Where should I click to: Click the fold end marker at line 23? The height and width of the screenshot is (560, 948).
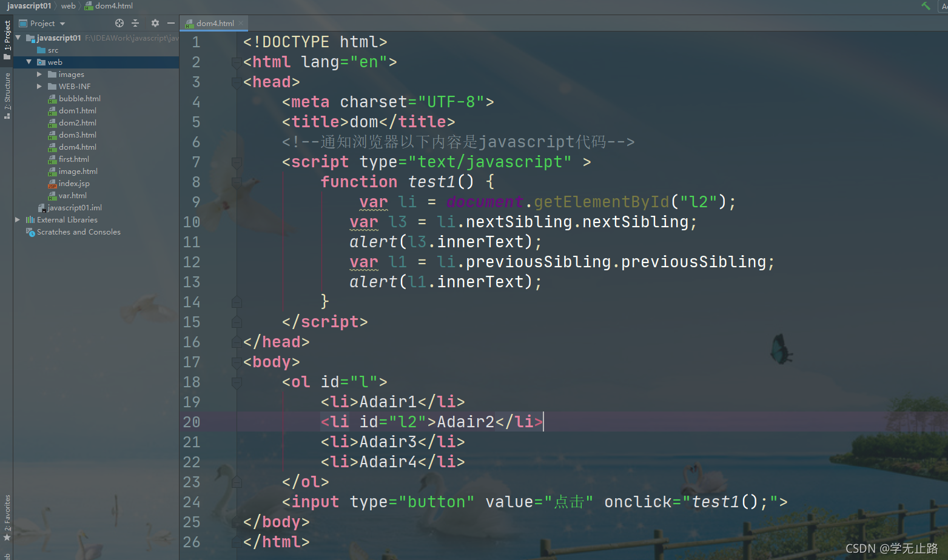(237, 482)
